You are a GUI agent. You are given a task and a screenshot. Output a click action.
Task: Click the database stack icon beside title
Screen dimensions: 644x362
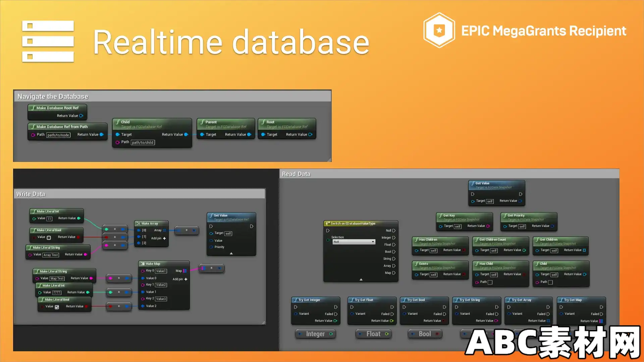[x=48, y=41]
